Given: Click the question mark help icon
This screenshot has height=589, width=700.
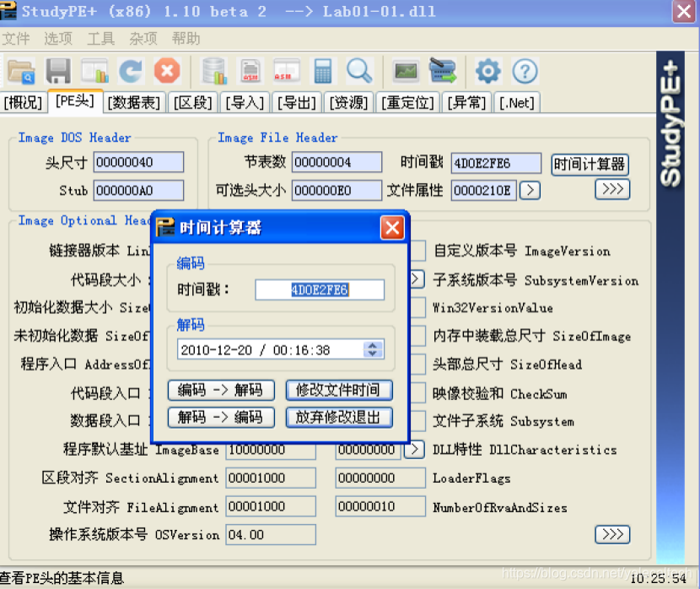Looking at the screenshot, I should 525,72.
